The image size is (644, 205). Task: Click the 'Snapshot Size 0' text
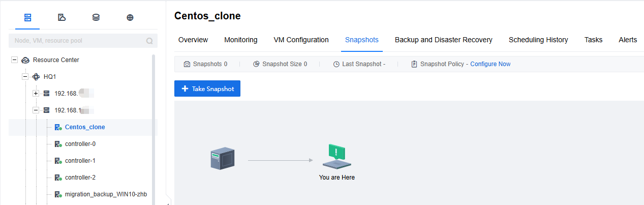[x=285, y=64]
